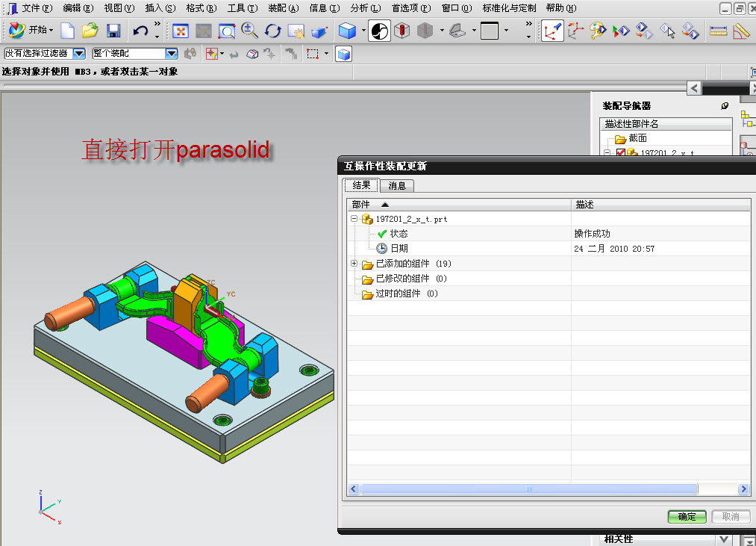Open the 首选项(P) menu
The image size is (756, 546).
pos(411,8)
